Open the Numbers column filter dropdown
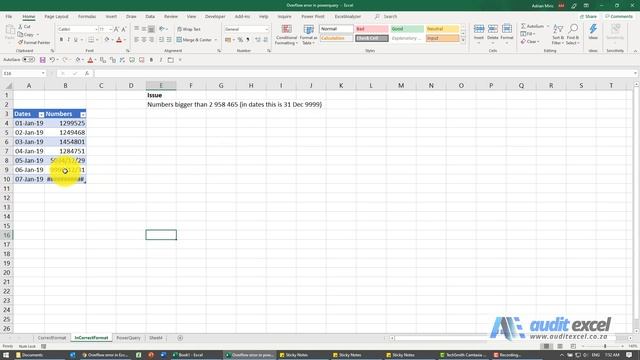This screenshot has height=360, width=640. click(83, 114)
